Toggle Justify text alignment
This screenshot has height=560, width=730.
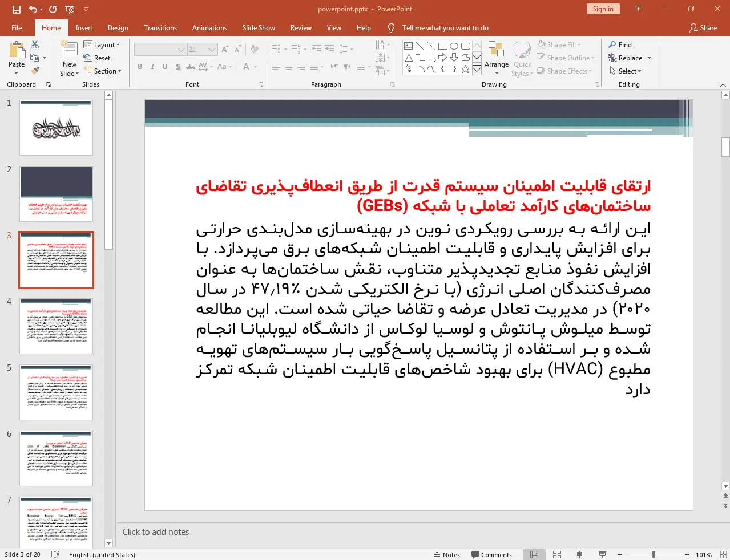[313, 67]
